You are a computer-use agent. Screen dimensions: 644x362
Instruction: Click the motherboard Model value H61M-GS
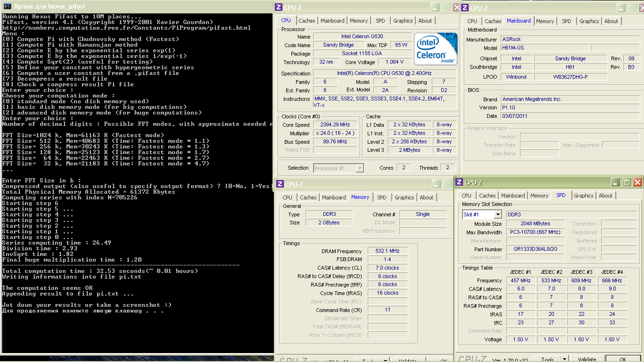pyautogui.click(x=545, y=48)
